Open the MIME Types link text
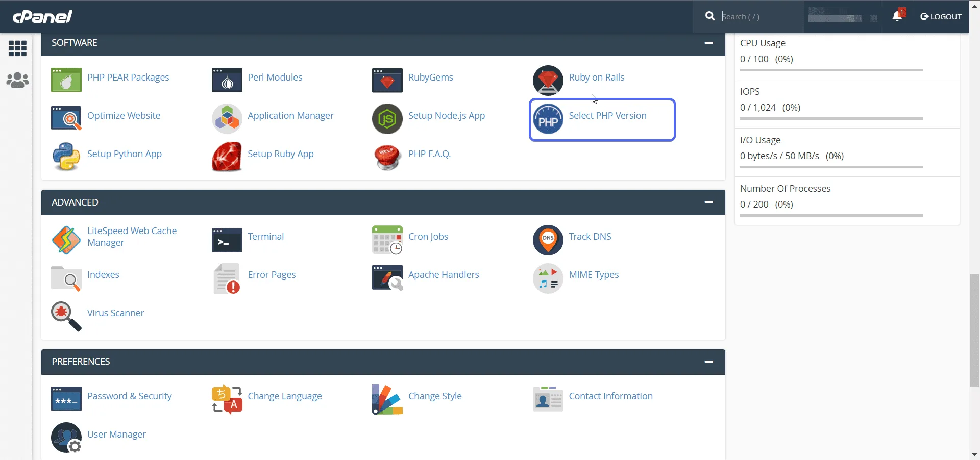980x460 pixels. coord(594,275)
